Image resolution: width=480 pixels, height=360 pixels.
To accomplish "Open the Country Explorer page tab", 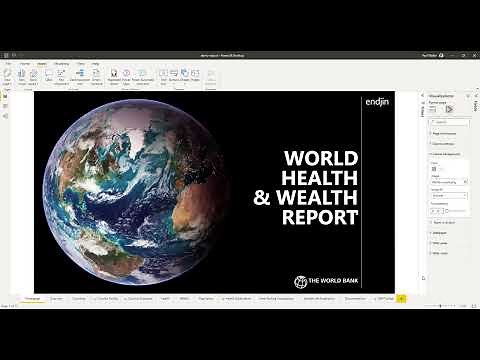I will point(138,299).
